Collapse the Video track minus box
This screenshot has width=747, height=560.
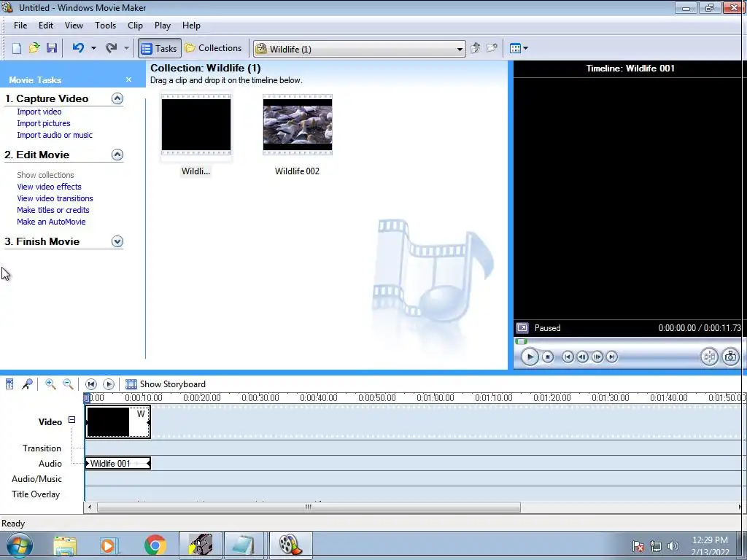click(72, 419)
